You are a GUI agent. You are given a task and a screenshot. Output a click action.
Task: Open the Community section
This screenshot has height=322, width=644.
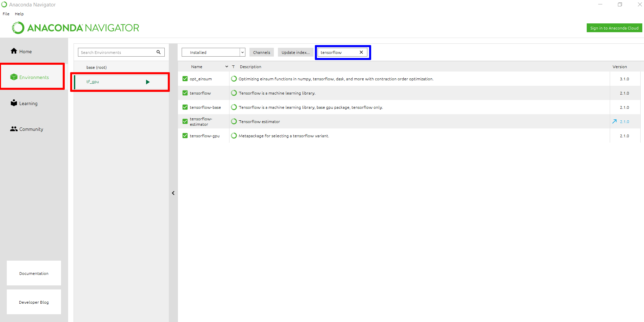tap(27, 129)
